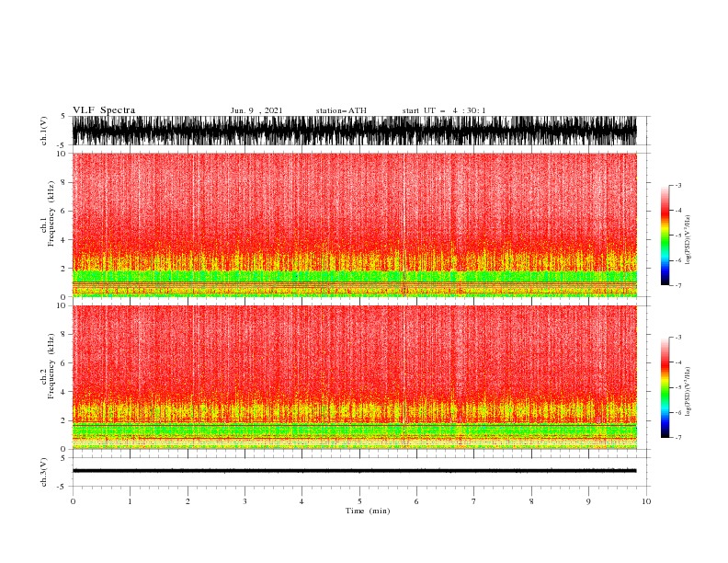Click the ch.1 spectrogram color bar
The width and height of the screenshot is (728, 563).
(665, 236)
